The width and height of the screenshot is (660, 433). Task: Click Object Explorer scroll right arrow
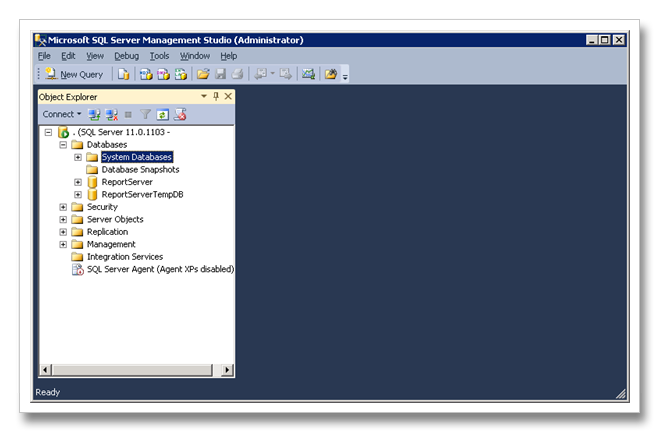(x=227, y=370)
